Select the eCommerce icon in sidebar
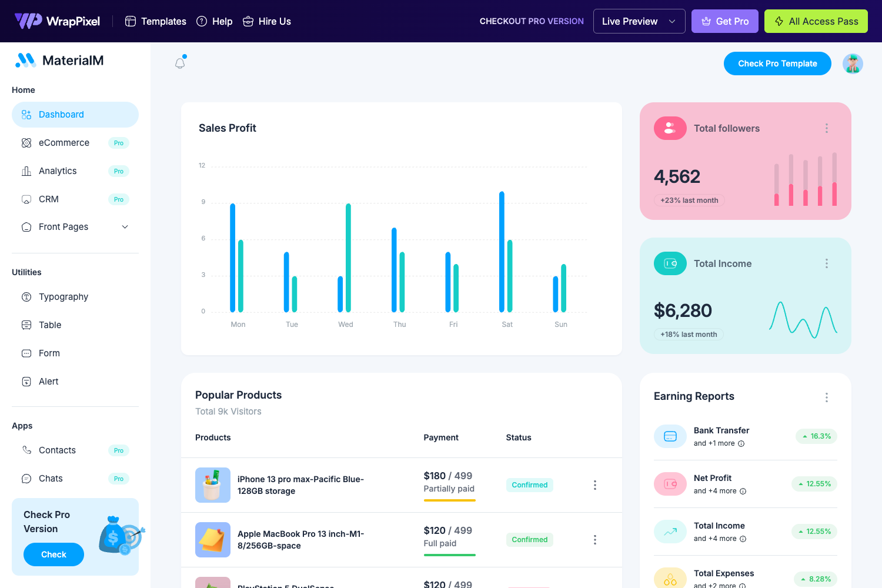The height and width of the screenshot is (588, 882). [x=26, y=142]
